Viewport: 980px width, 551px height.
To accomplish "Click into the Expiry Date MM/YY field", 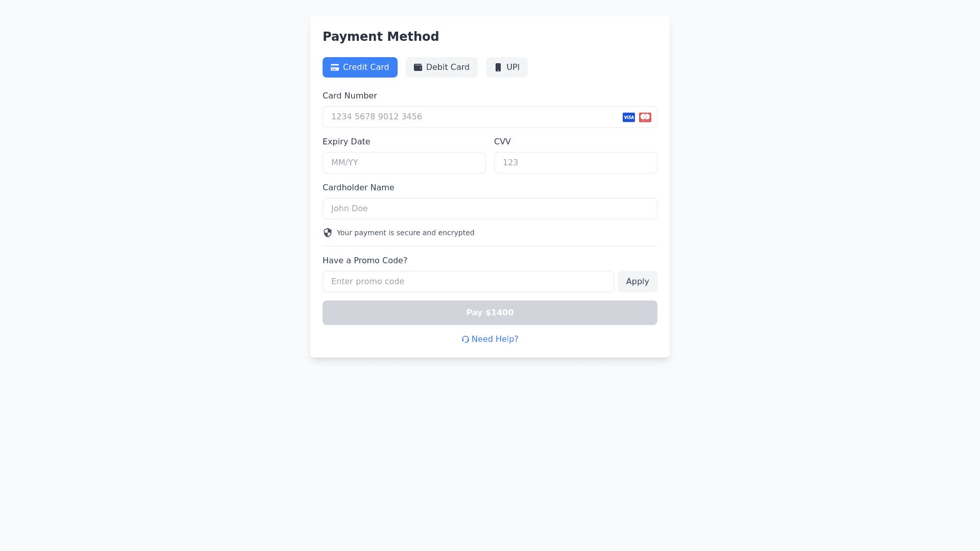I will 404,163.
